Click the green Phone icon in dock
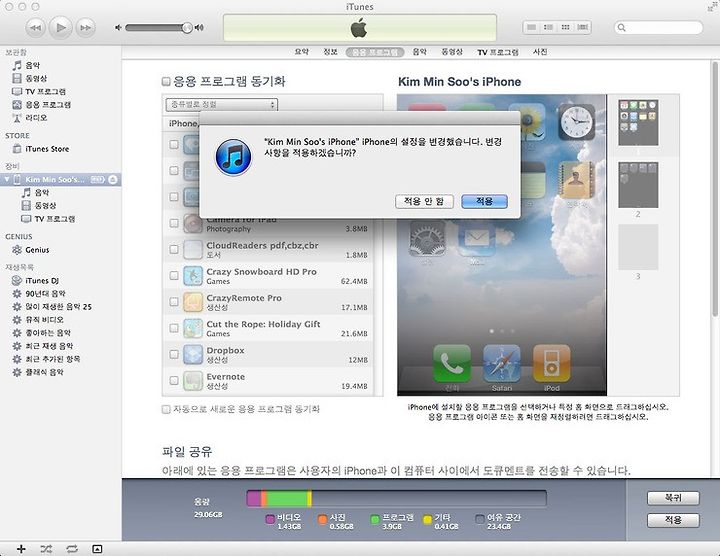 pyautogui.click(x=452, y=364)
